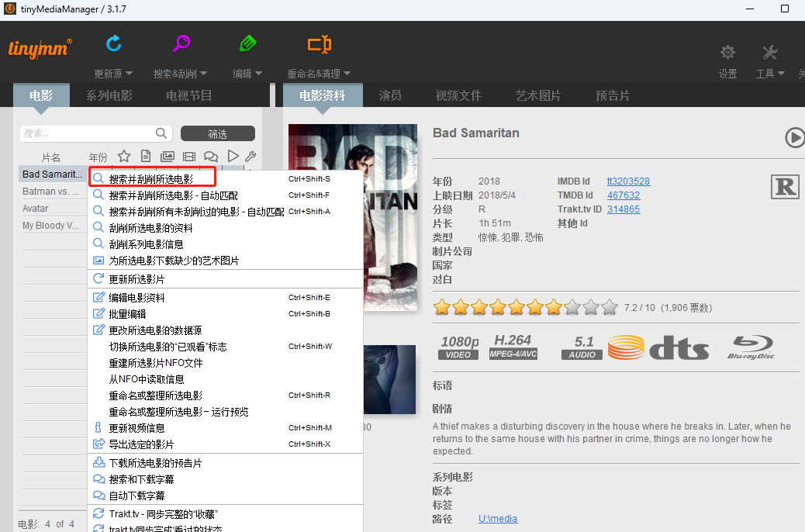805x532 pixels.
Task: Select 刮削所选电影的资料 menu entry
Action: pyautogui.click(x=226, y=228)
